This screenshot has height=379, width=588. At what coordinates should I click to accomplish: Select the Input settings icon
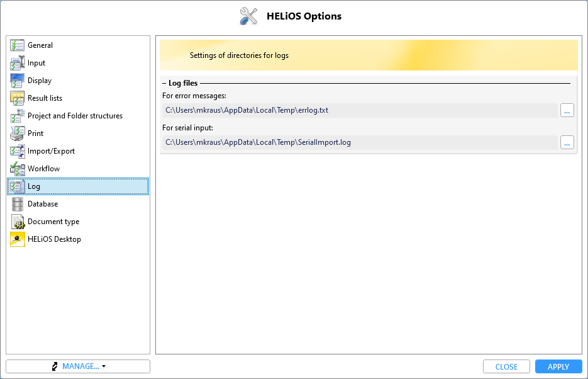17,63
